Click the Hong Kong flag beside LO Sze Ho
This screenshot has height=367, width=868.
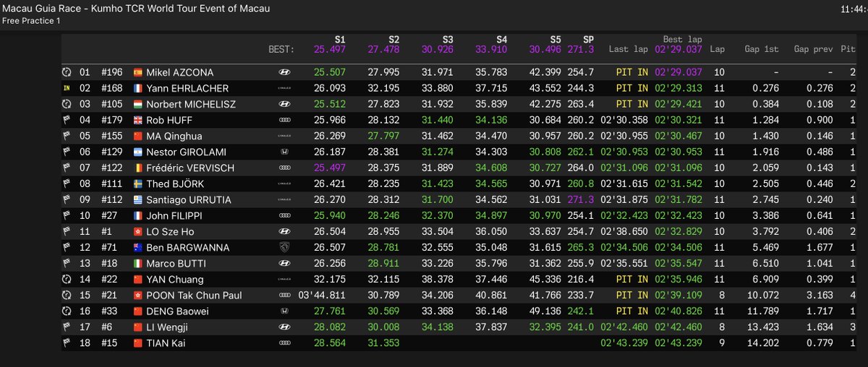click(138, 232)
